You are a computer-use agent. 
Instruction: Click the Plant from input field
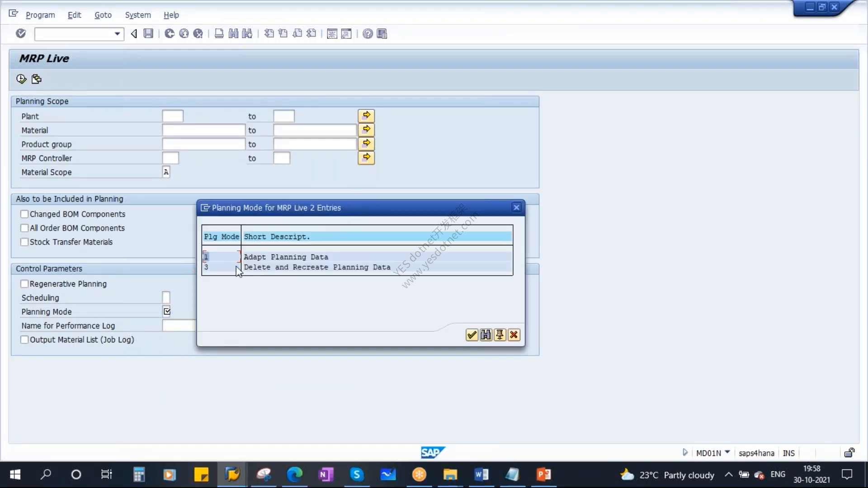pos(173,116)
